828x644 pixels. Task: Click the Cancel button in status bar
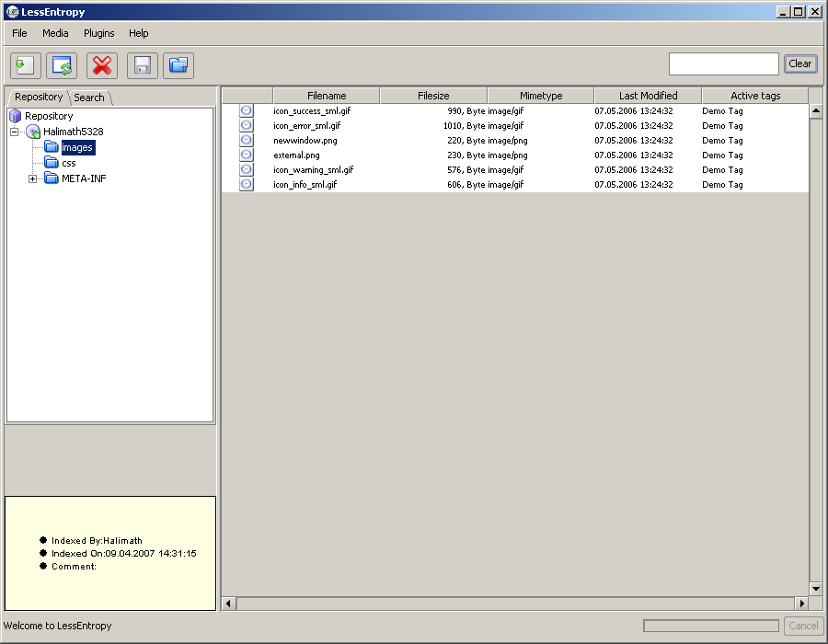pos(802,626)
